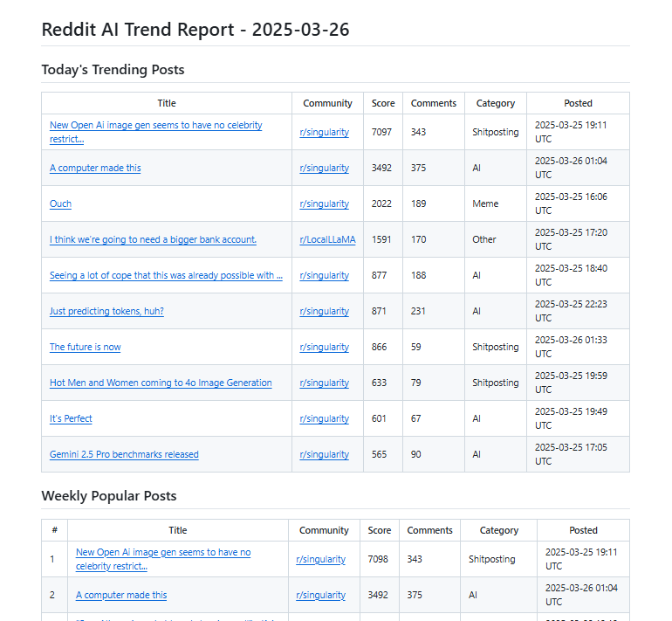Select score value 601
672x621 pixels.
(x=379, y=418)
